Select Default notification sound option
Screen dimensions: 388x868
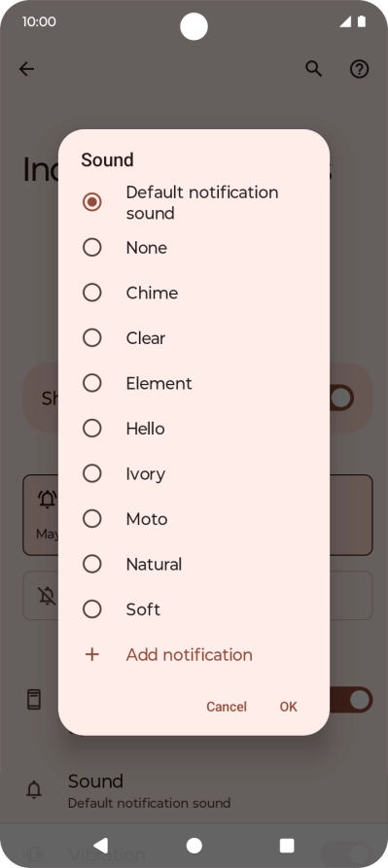tap(194, 202)
